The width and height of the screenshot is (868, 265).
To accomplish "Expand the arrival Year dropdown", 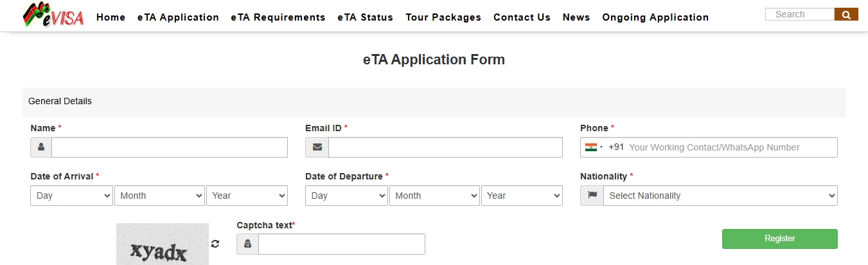I will click(x=247, y=196).
